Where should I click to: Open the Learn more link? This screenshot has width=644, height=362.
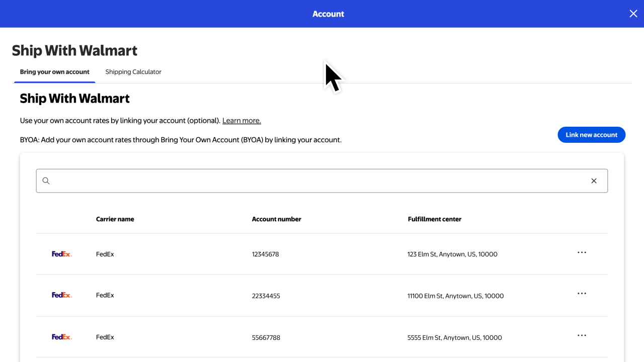click(241, 120)
